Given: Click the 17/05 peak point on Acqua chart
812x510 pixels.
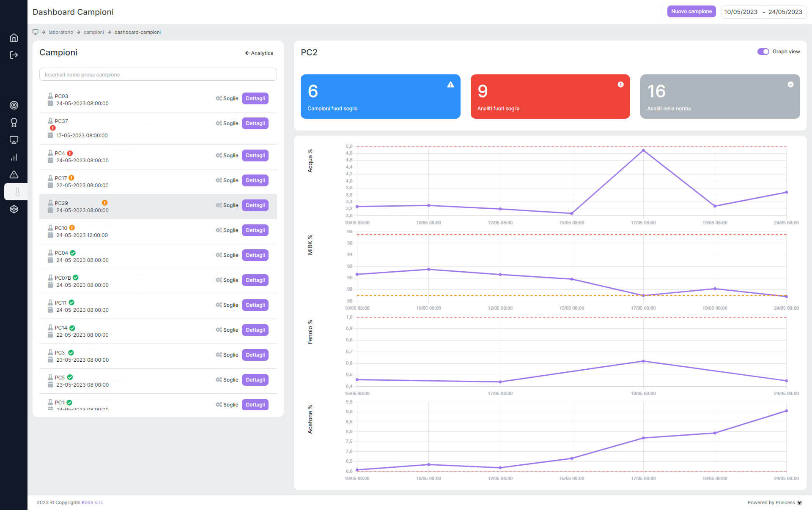Looking at the screenshot, I should 643,150.
